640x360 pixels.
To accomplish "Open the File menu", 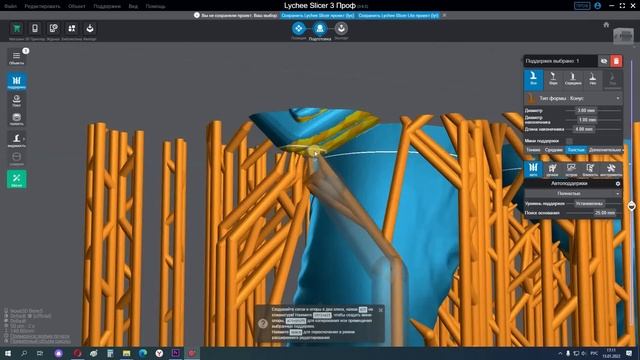I will click(11, 6).
